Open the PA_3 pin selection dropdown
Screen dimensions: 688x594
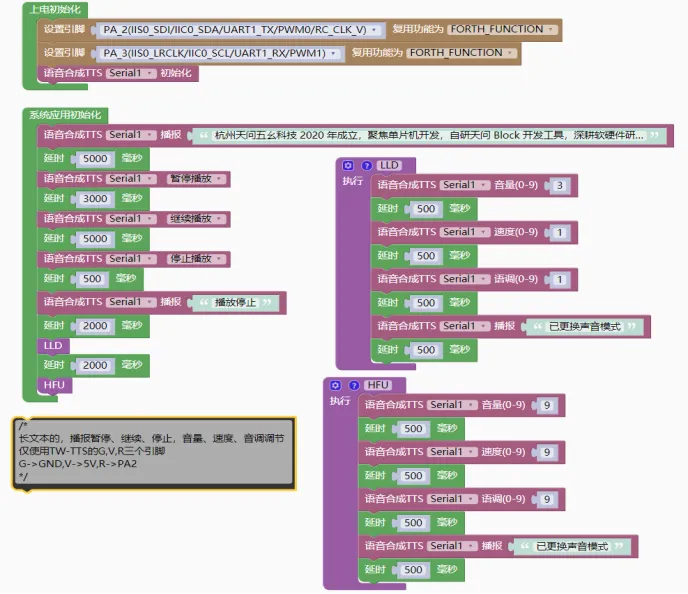point(220,54)
